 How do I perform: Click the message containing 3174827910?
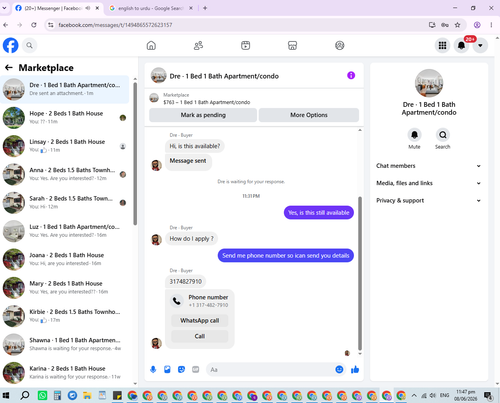pos(186,282)
